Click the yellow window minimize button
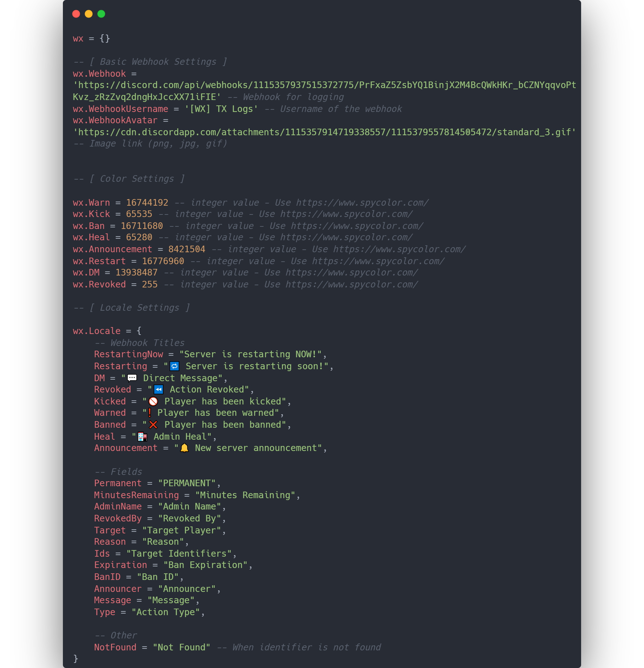 tap(89, 14)
